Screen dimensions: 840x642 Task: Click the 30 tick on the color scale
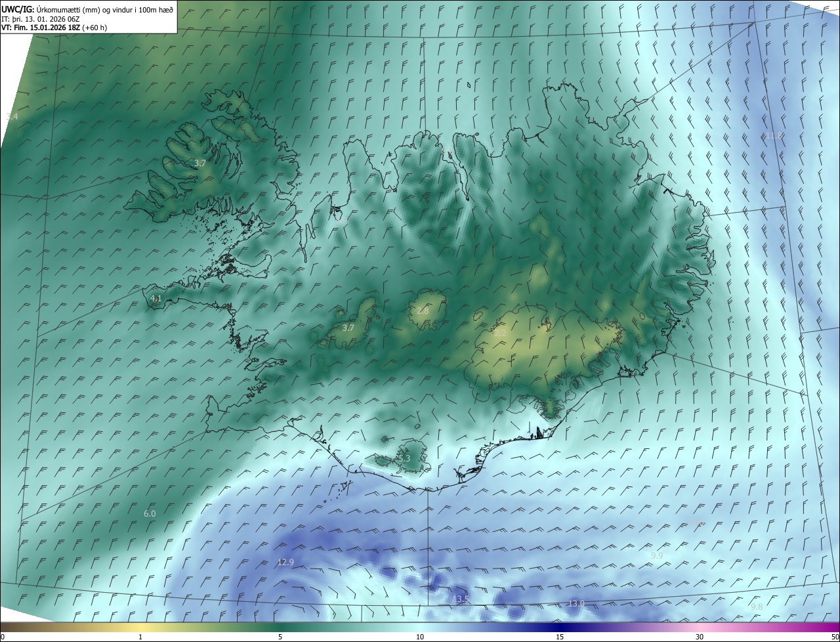point(700,637)
